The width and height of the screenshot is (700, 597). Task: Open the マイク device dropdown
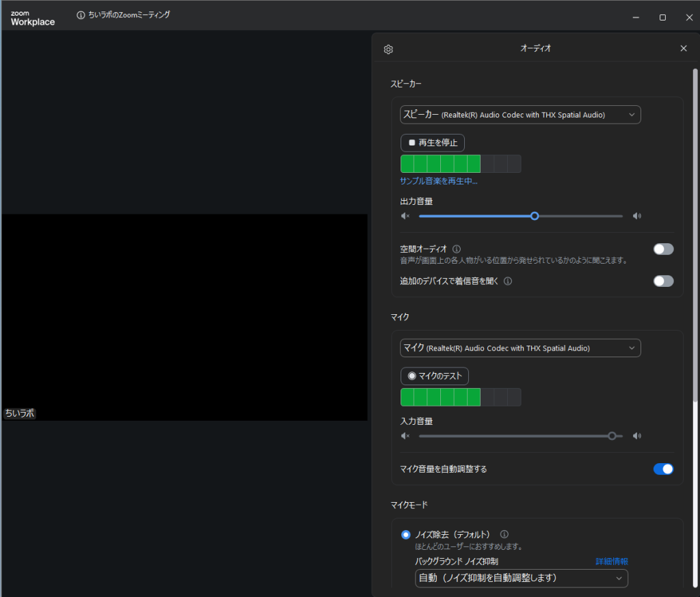pos(520,348)
